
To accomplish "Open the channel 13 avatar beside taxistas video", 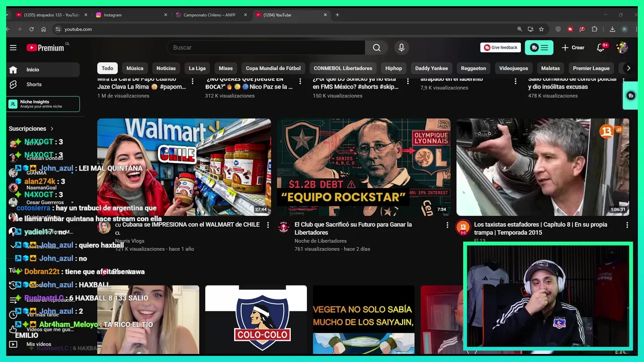I will tap(463, 227).
